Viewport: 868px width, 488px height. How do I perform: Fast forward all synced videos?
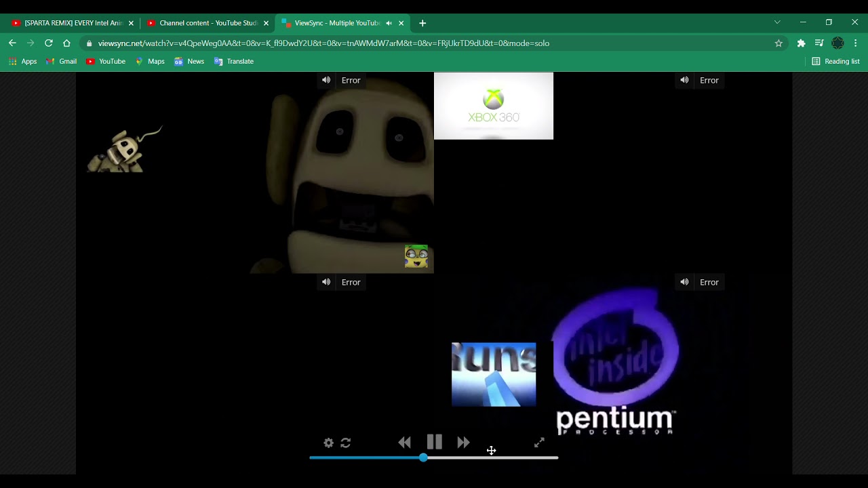tap(464, 443)
